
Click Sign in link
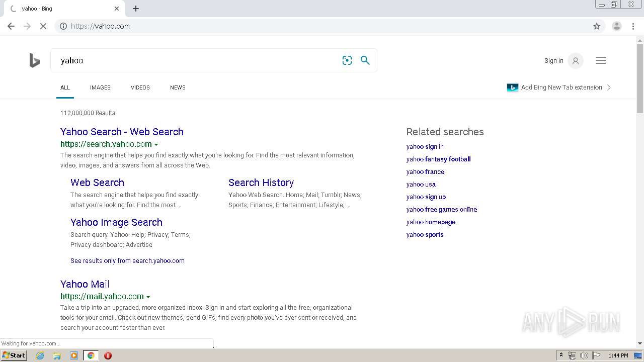point(553,61)
